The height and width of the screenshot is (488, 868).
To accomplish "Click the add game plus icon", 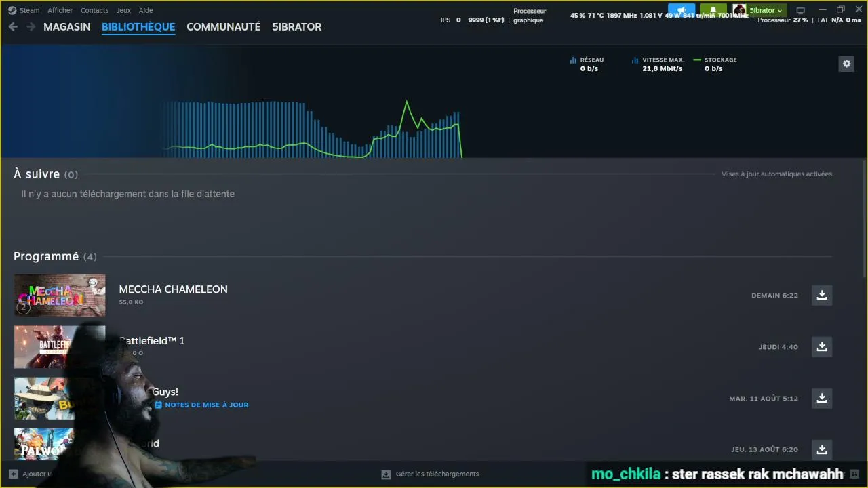I will (14, 474).
